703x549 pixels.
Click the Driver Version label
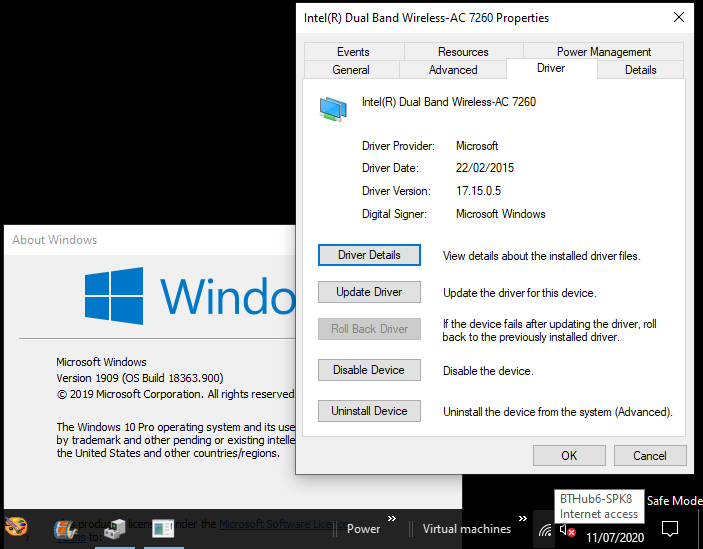(396, 191)
